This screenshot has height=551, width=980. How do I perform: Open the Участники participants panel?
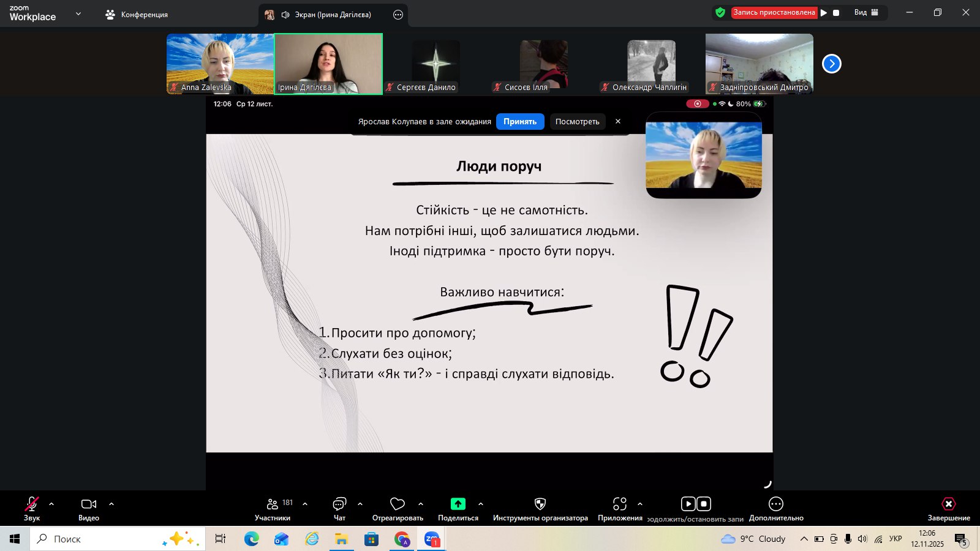pos(273,504)
